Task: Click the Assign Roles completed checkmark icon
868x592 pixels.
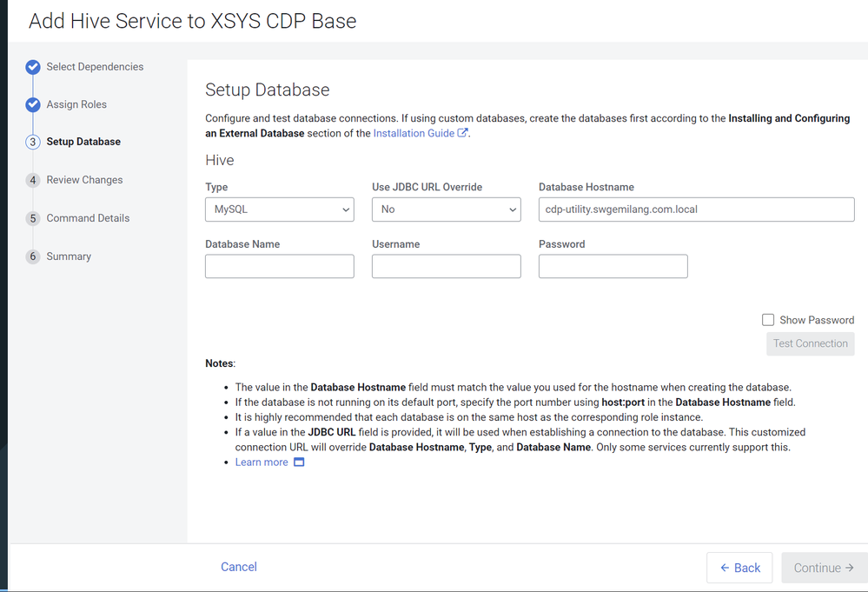Action: tap(33, 104)
